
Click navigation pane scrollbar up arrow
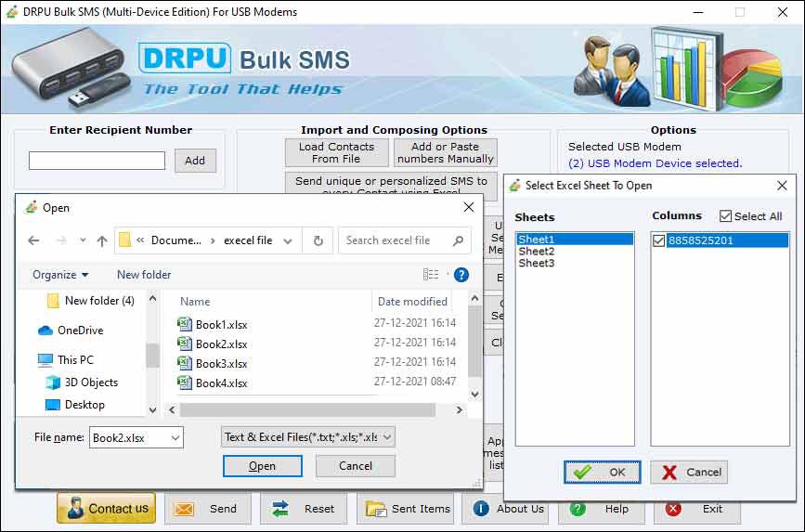click(x=152, y=298)
